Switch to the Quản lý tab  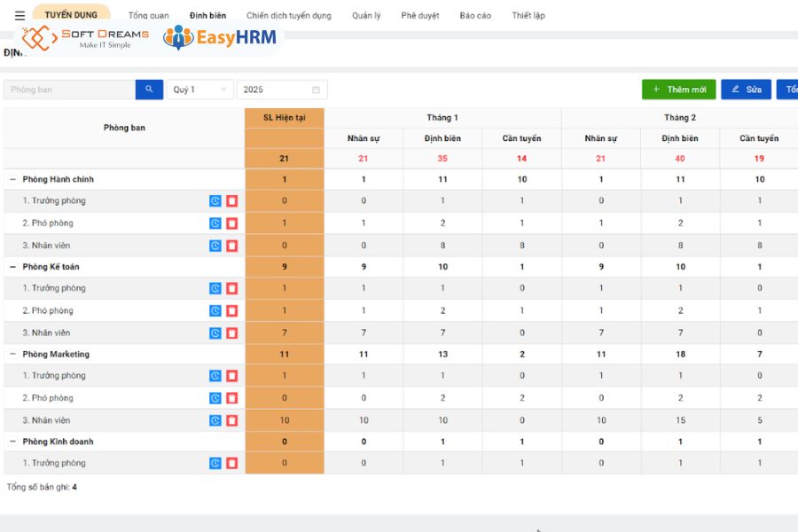366,16
